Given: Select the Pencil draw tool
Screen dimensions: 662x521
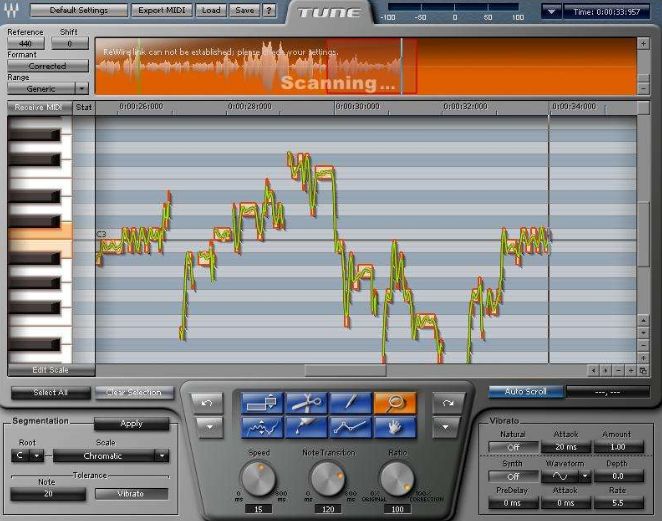Looking at the screenshot, I should click(350, 403).
